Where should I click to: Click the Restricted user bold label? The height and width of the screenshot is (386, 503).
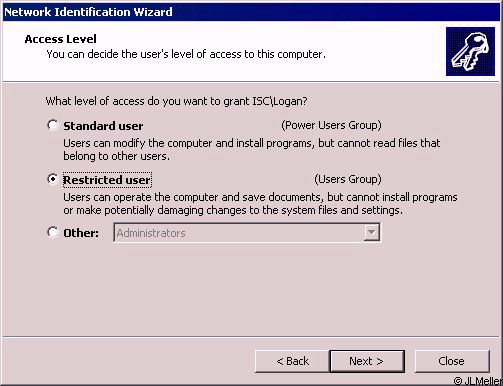coord(107,180)
